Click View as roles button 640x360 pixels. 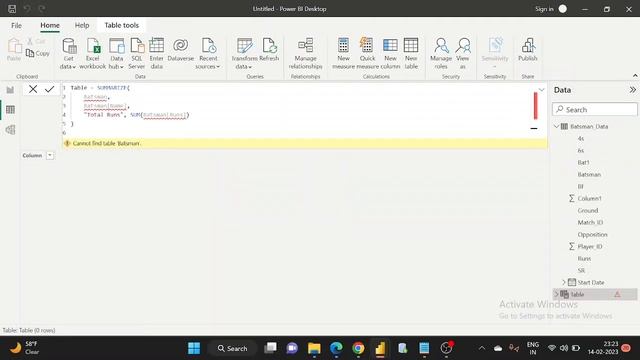click(463, 53)
